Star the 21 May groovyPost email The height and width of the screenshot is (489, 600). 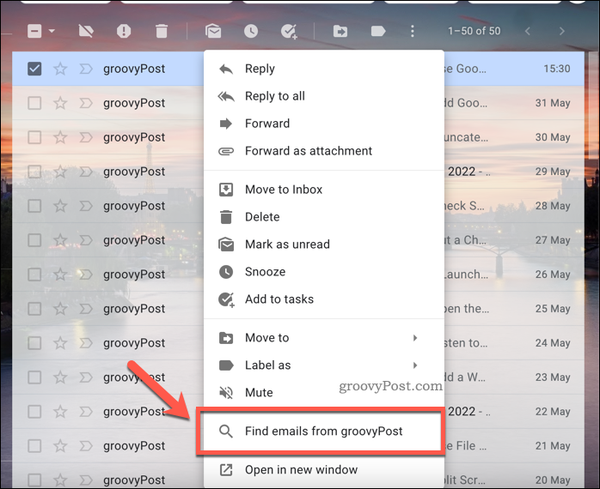click(60, 446)
